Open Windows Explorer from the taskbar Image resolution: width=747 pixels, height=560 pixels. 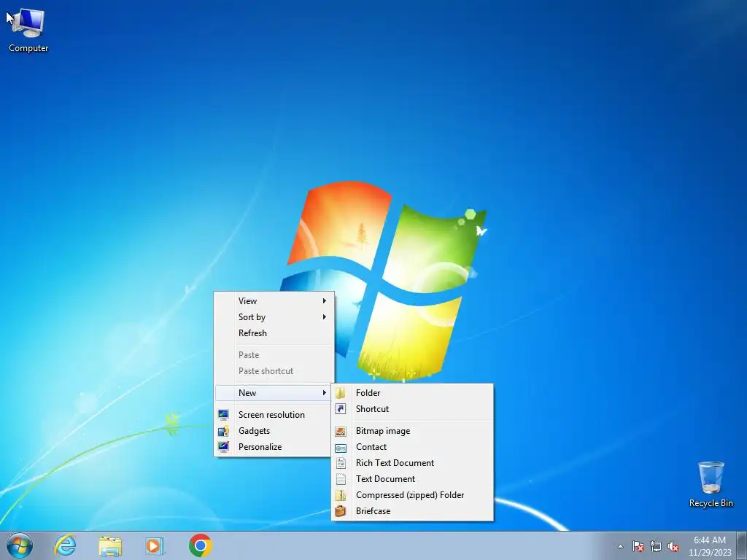(110, 546)
